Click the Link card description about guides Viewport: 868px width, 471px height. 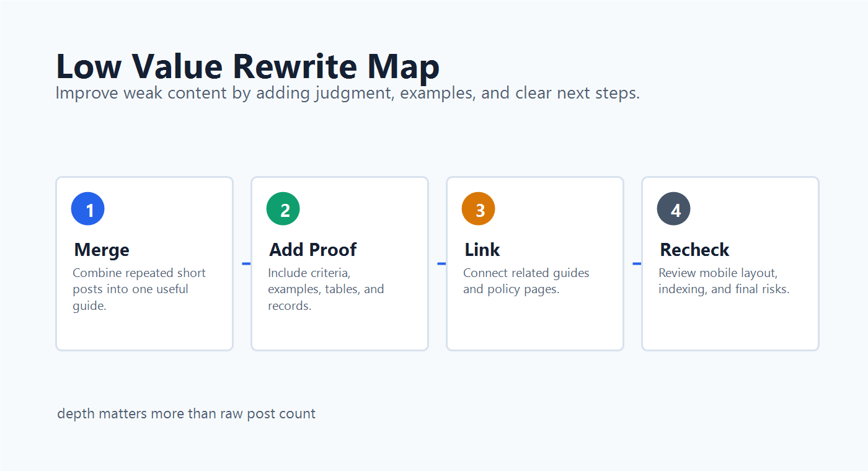(526, 281)
